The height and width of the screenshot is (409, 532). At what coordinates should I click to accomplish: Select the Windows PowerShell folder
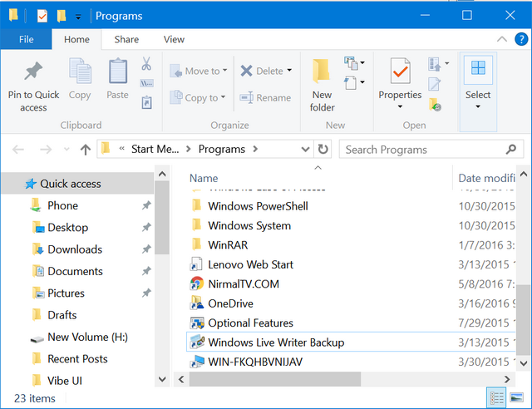coord(258,206)
